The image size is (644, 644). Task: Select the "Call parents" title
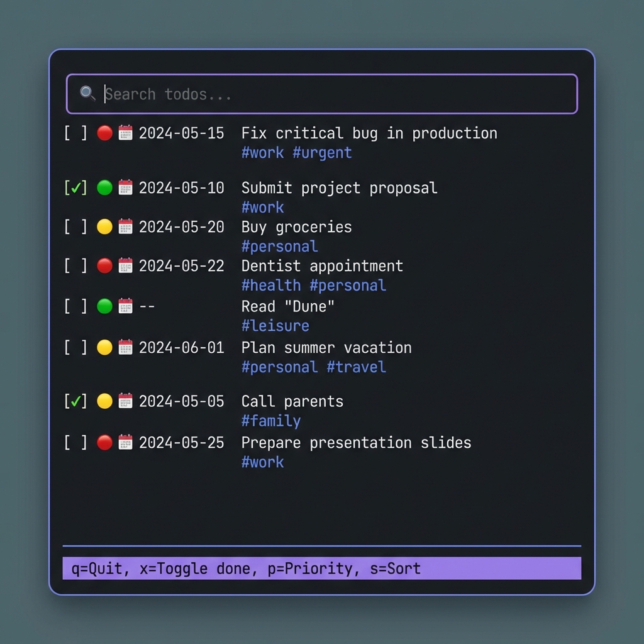[292, 402]
